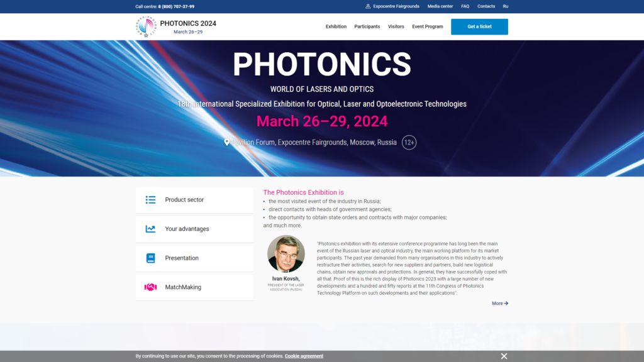
Task: Click the Your advantages chart icon
Action: point(150,229)
